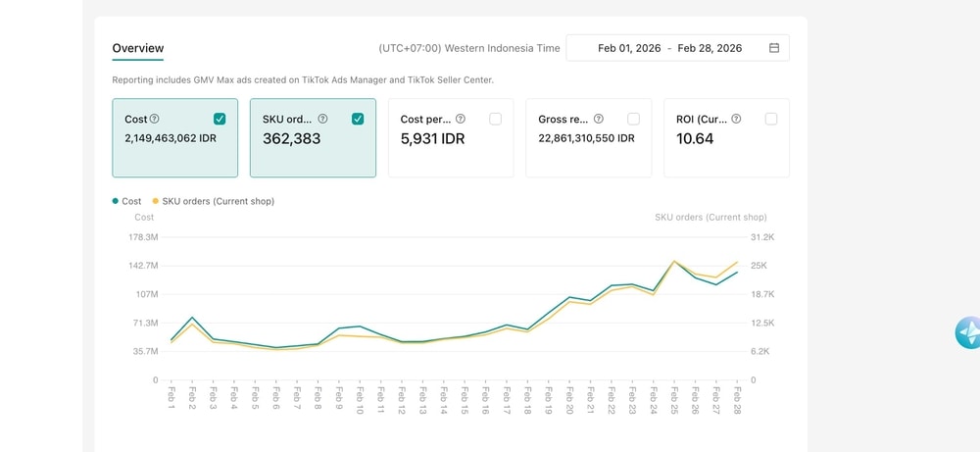Click the ROI help icon
Screen dimensions: 980x452
736,119
